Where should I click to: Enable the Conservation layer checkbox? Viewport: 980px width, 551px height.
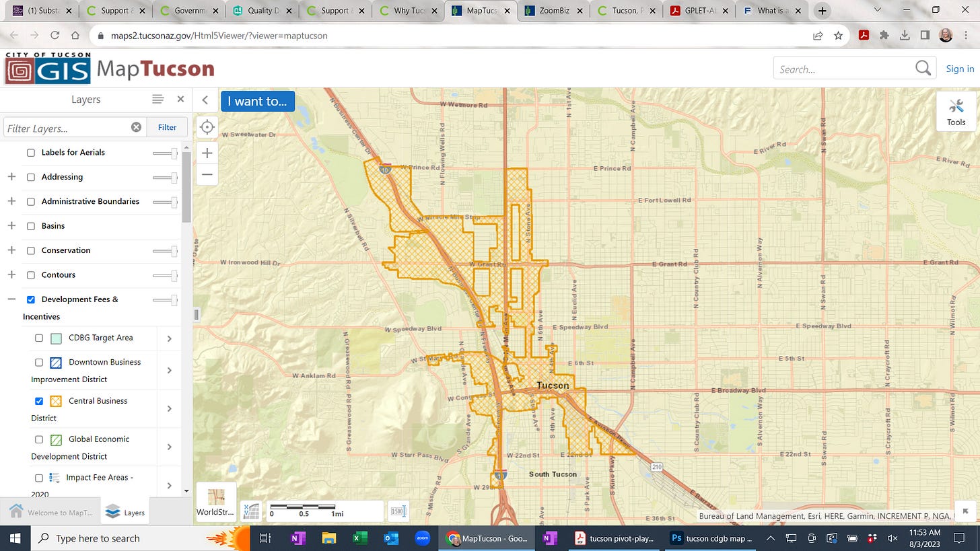click(x=31, y=250)
